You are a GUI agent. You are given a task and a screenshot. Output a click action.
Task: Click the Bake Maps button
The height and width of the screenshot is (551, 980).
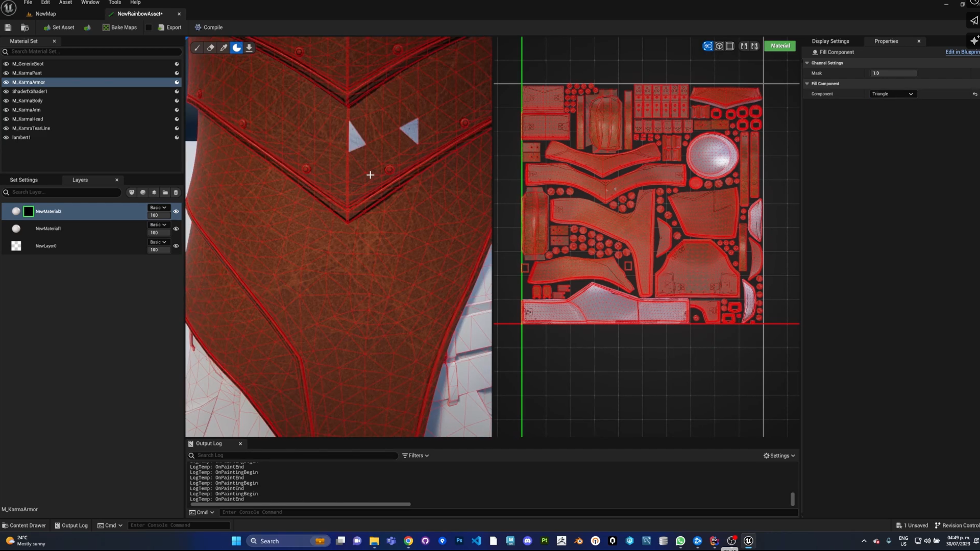tap(119, 28)
